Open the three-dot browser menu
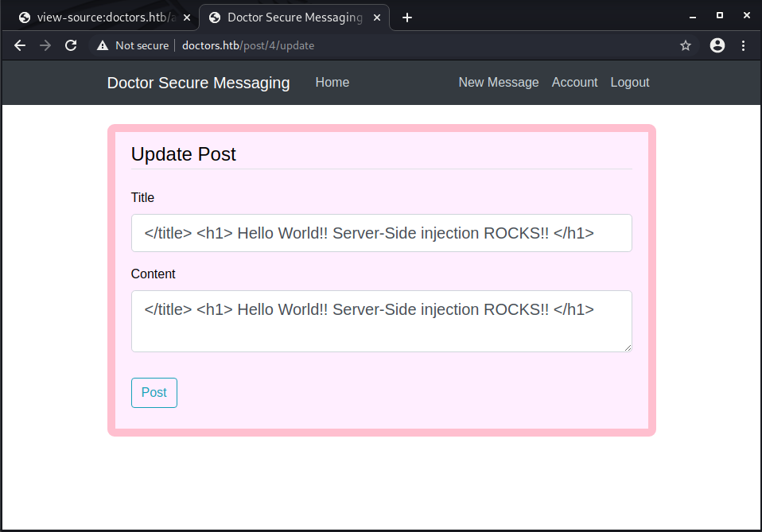The height and width of the screenshot is (532, 762). (744, 46)
